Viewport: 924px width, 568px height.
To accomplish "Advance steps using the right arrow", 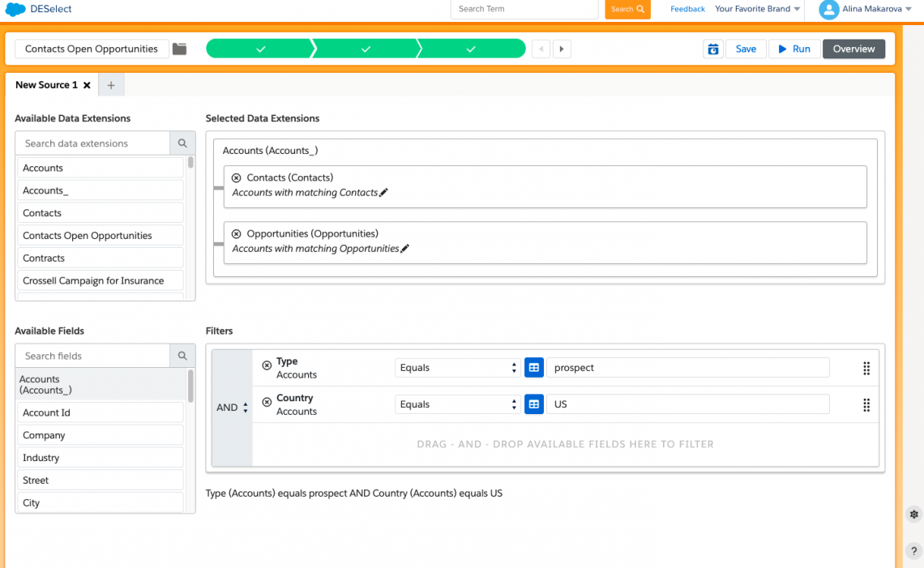I will (562, 49).
